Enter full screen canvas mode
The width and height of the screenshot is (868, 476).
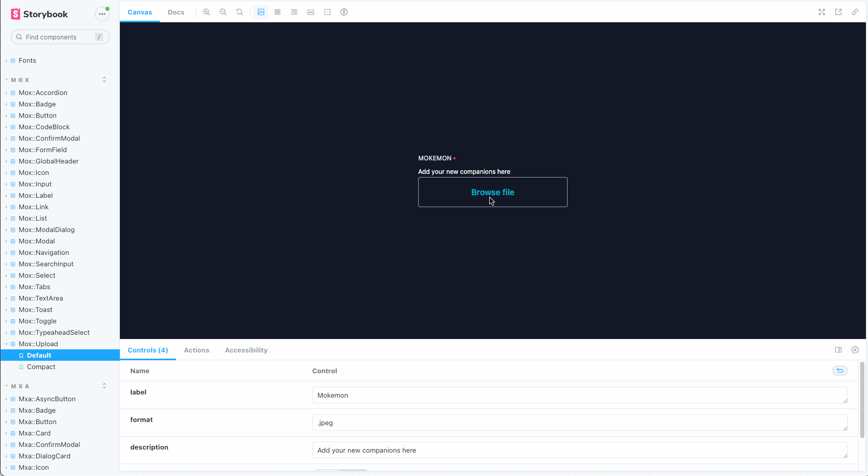click(x=822, y=12)
